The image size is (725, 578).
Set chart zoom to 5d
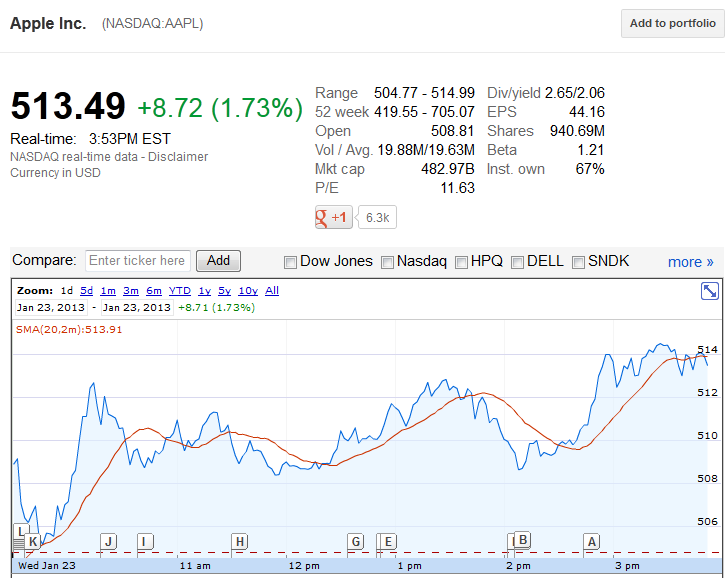tap(86, 291)
